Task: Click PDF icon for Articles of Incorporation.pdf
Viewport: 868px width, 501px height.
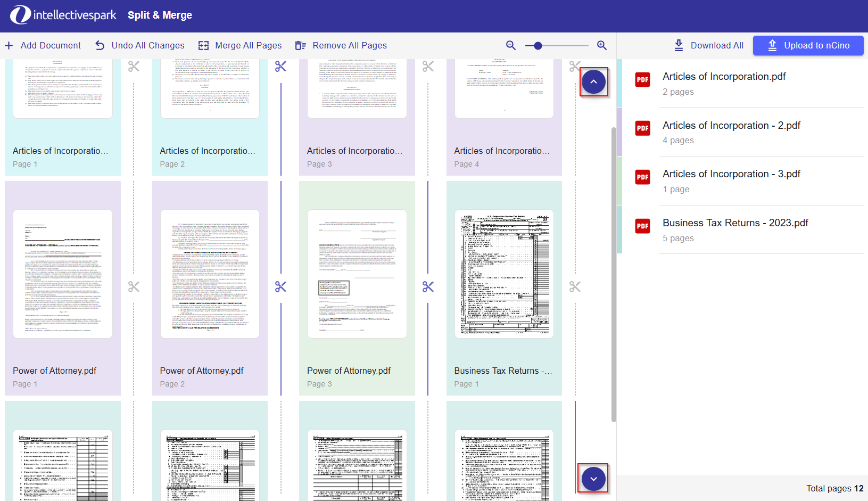Action: [642, 80]
